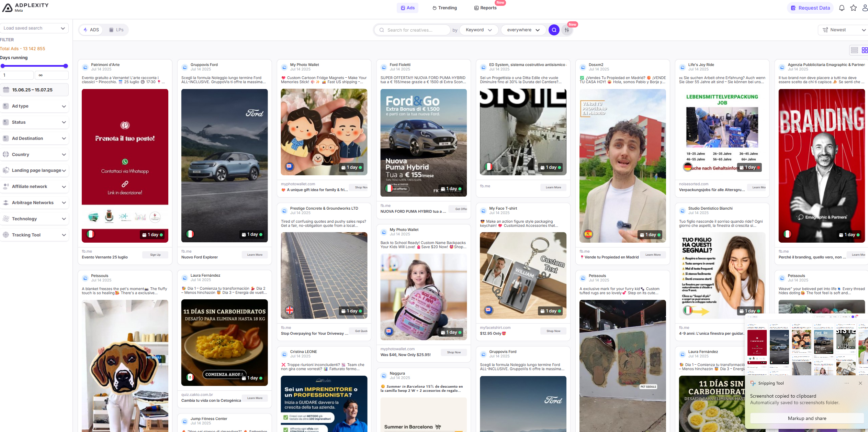Open the Keyword search-by dropdown

pyautogui.click(x=478, y=30)
